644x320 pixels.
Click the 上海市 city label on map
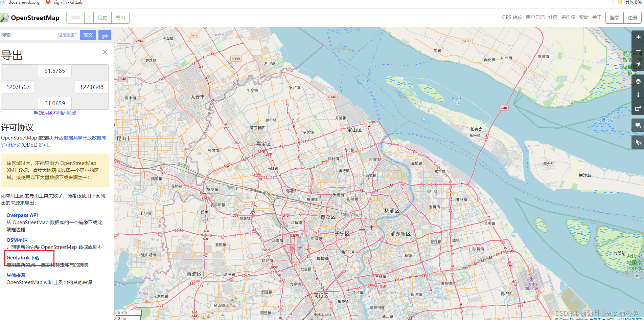click(367, 228)
